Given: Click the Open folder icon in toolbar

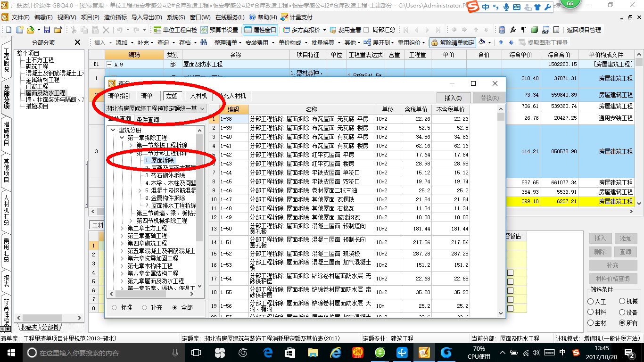Looking at the screenshot, I should (30, 30).
